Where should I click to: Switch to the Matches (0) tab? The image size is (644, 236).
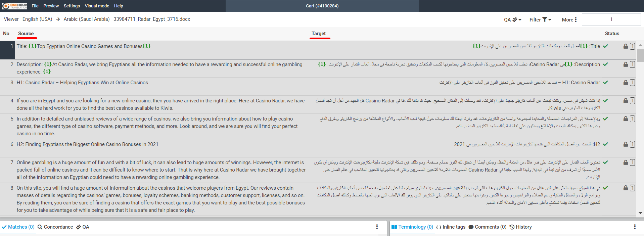(x=18, y=227)
